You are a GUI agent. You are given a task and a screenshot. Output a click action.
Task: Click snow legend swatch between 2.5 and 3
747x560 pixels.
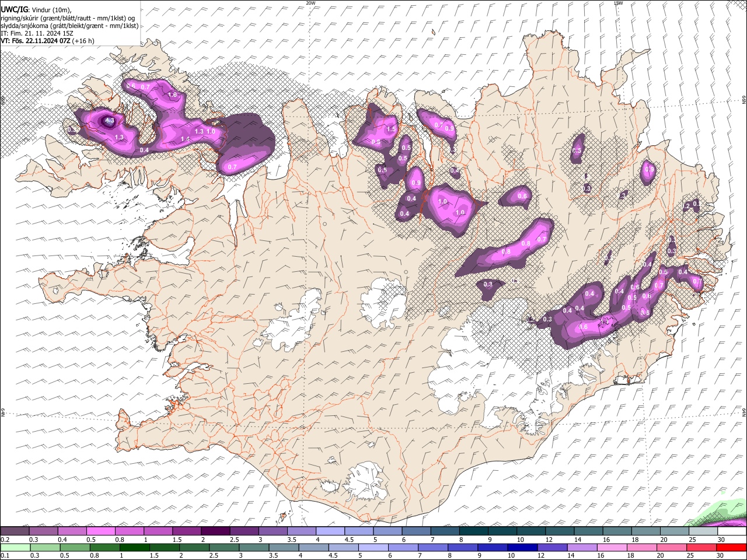pyautogui.click(x=245, y=531)
